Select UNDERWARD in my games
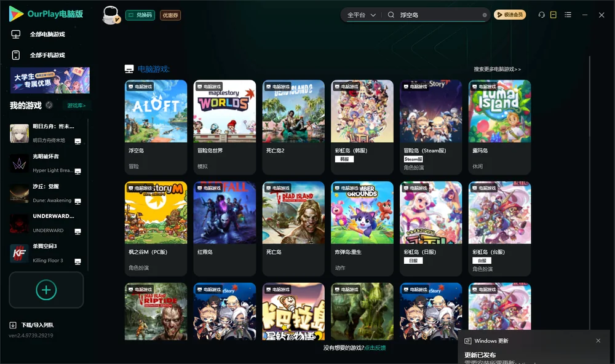 point(46,223)
